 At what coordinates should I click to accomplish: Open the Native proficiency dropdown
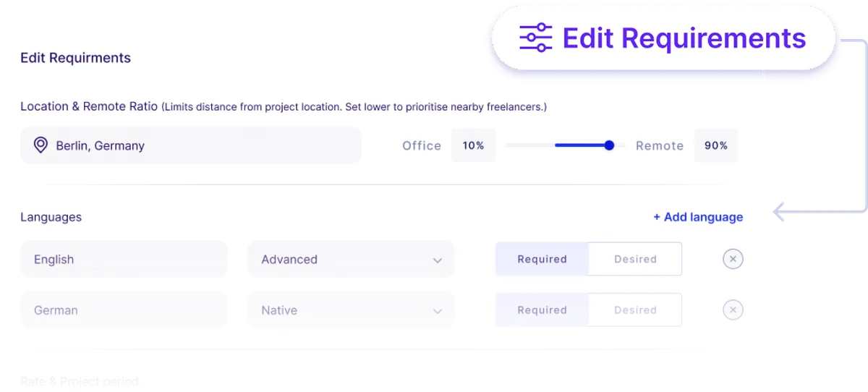[x=351, y=310]
